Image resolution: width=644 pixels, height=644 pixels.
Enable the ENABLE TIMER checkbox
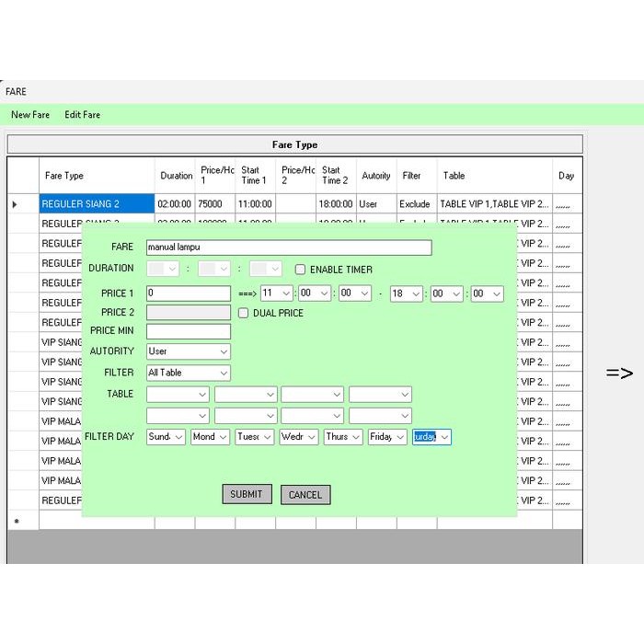coord(301,270)
